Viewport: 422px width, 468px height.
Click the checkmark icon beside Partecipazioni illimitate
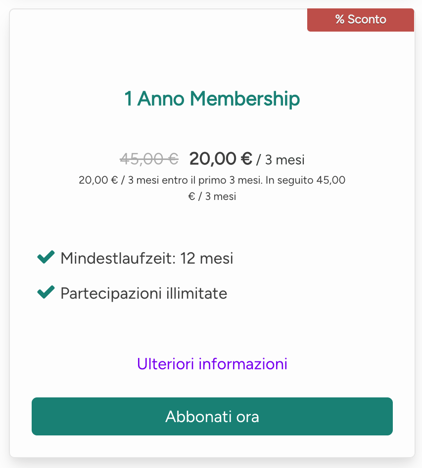pyautogui.click(x=46, y=292)
